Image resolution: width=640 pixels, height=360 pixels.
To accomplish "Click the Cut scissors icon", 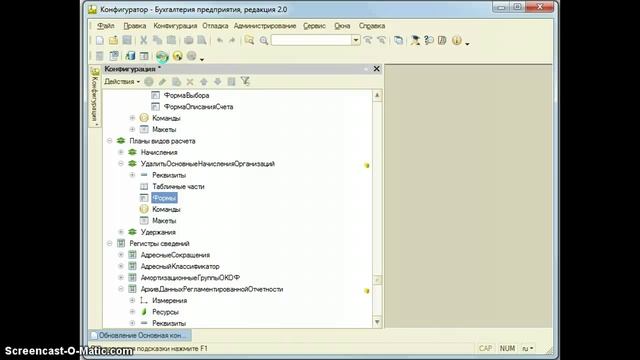I will [143, 40].
